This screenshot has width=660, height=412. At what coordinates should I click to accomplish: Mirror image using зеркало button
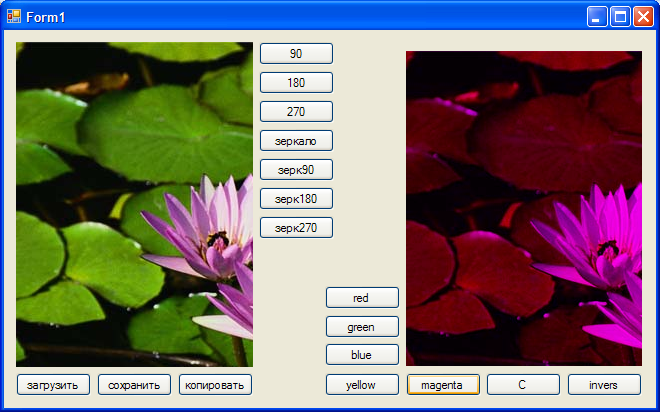pos(296,141)
